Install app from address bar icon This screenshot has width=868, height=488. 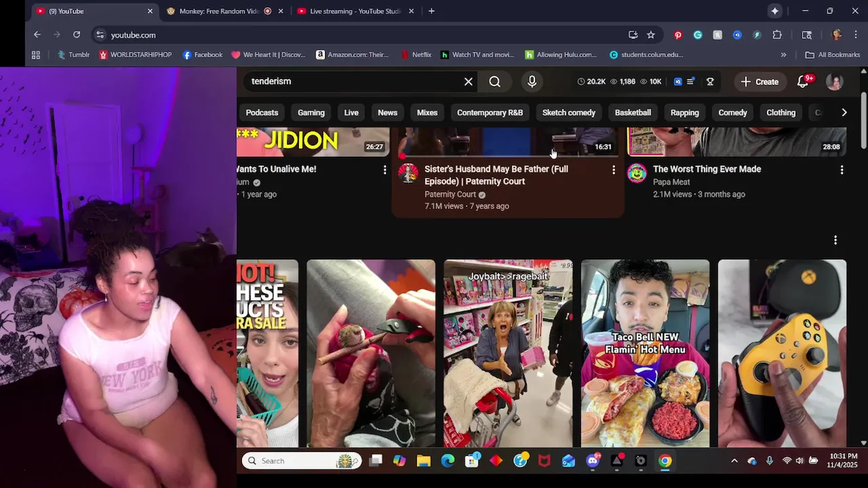pyautogui.click(x=633, y=35)
